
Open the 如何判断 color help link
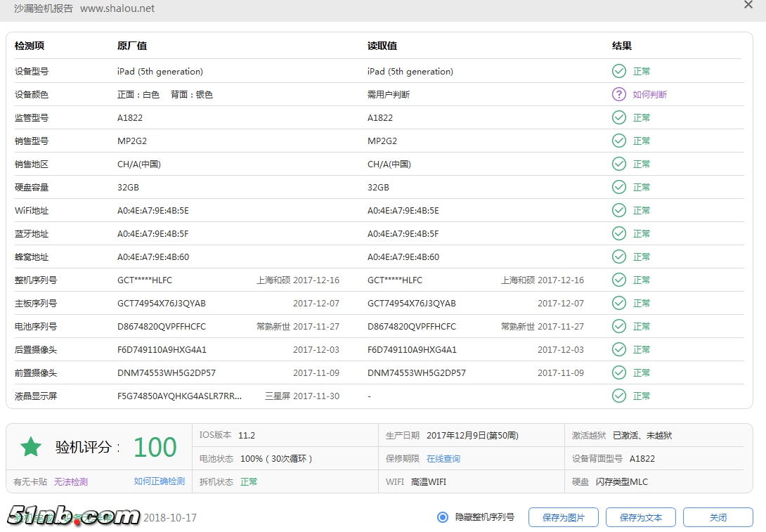click(x=649, y=94)
